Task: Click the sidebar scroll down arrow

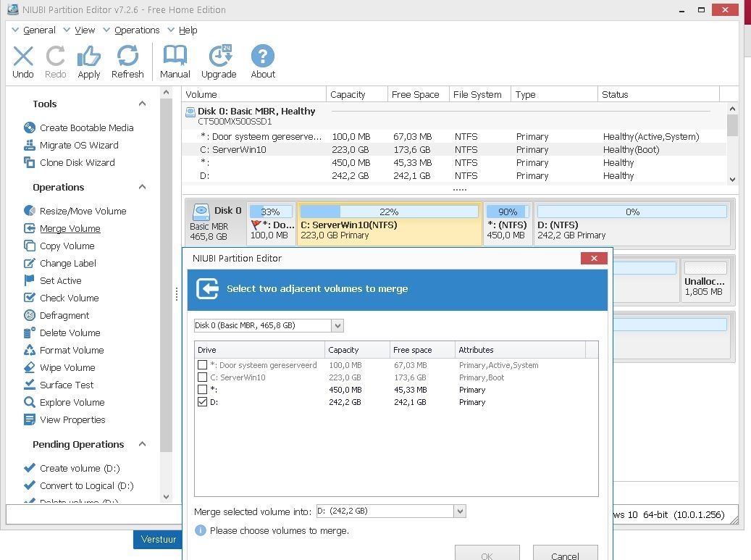Action: click(x=166, y=497)
